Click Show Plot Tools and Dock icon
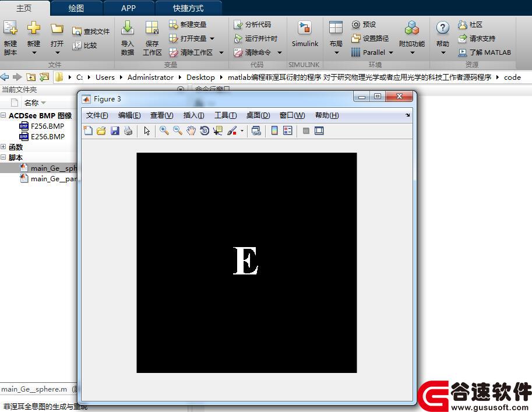Image resolution: width=532 pixels, height=412 pixels. [319, 131]
